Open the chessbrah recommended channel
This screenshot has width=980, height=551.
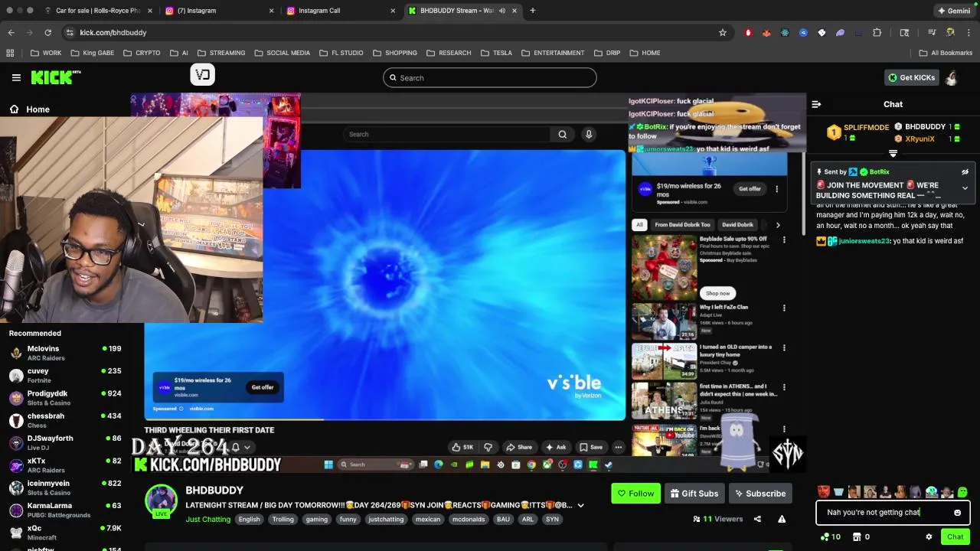65,420
